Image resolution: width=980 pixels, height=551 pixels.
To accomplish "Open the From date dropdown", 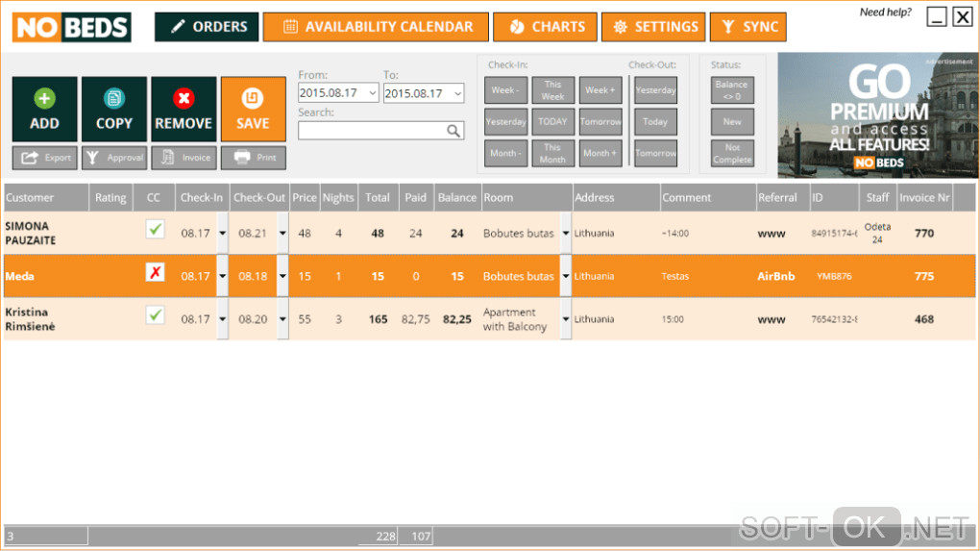I will (373, 93).
